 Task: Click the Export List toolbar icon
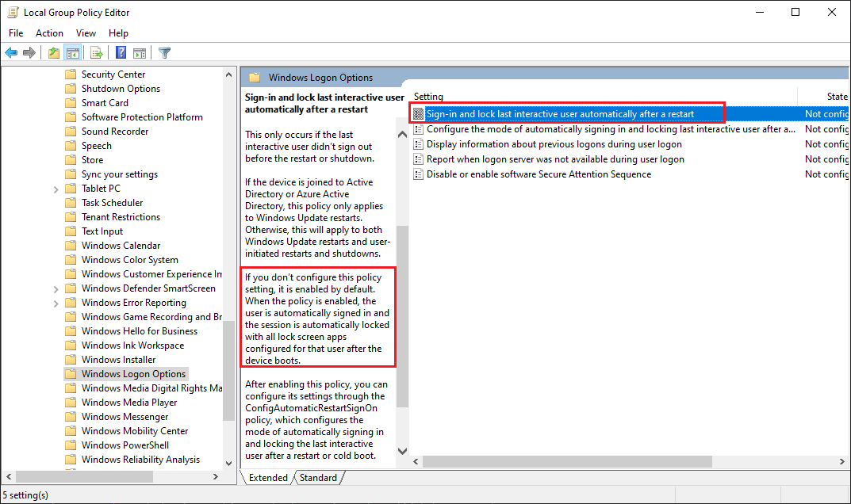96,52
